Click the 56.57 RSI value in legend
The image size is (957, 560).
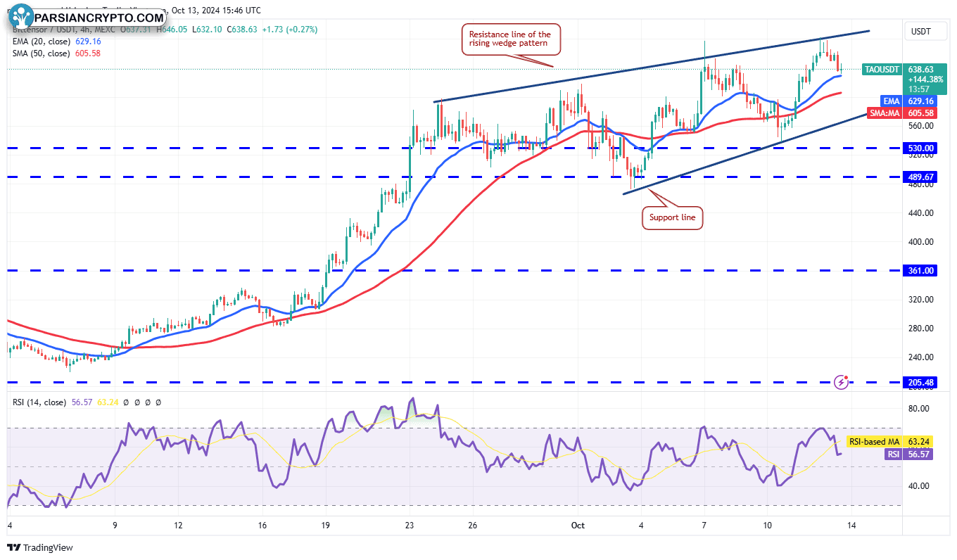pos(82,402)
